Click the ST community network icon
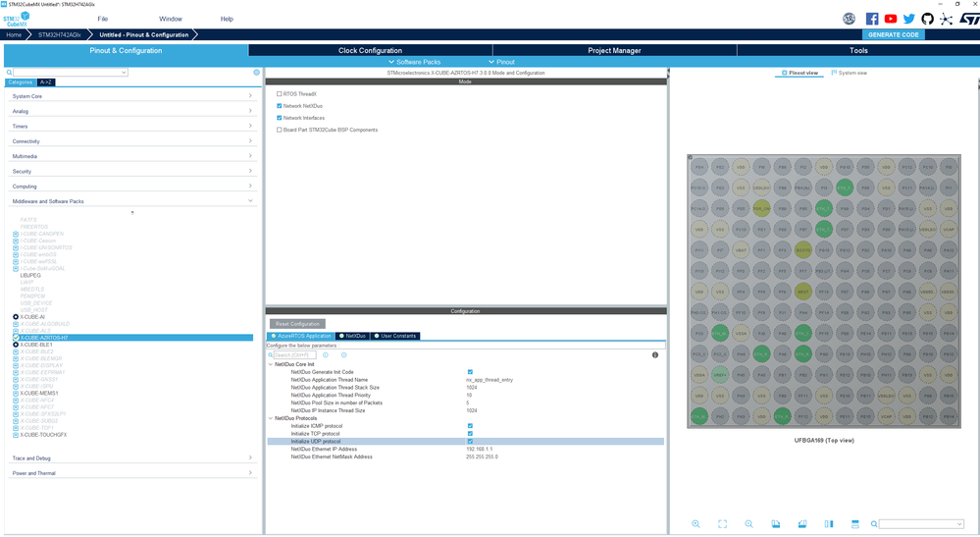This screenshot has height=537, width=980. coord(947,19)
